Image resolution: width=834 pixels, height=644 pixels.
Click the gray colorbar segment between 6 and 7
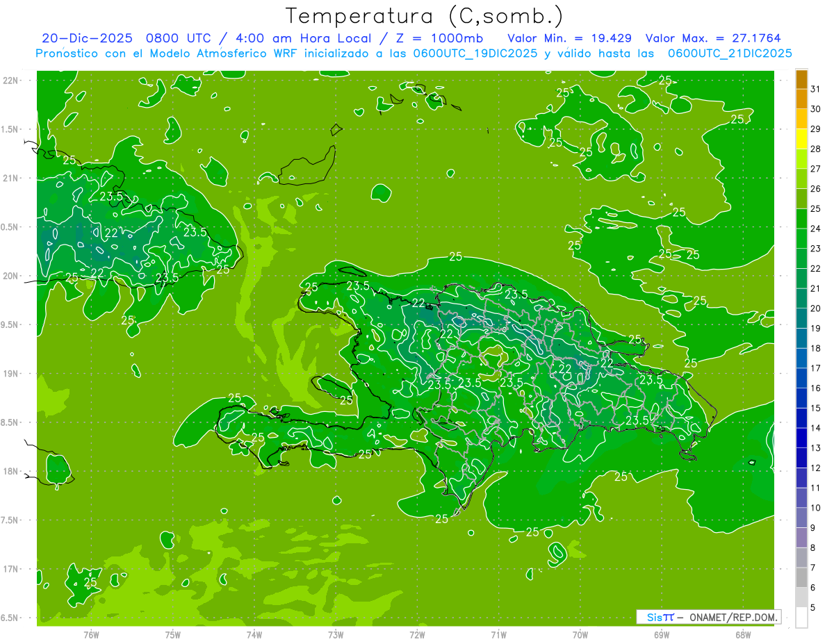click(x=801, y=578)
